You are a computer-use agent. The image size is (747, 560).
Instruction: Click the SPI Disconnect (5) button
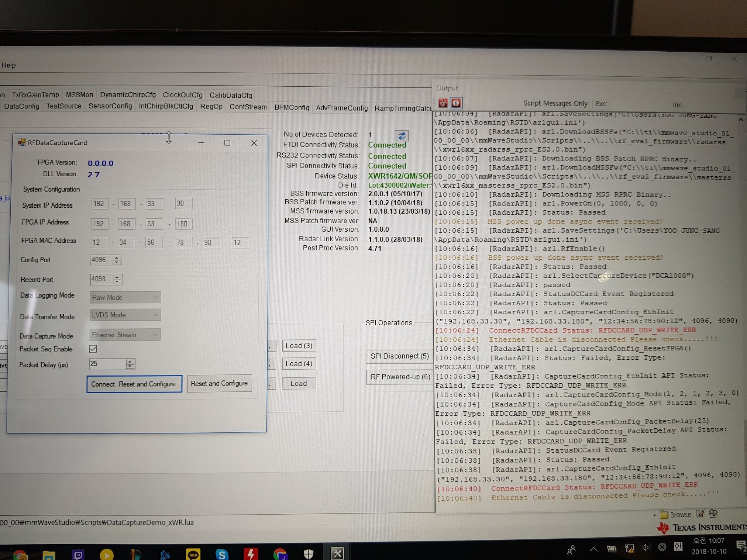[x=399, y=356]
